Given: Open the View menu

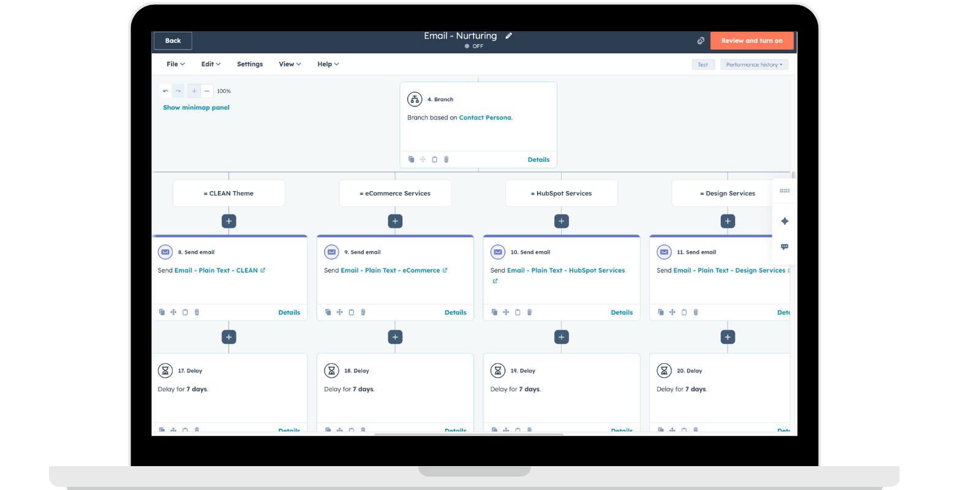Looking at the screenshot, I should [x=290, y=64].
